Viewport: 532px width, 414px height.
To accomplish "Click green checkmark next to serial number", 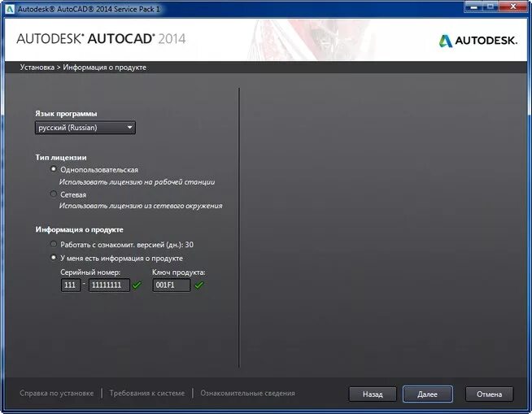I will pyautogui.click(x=137, y=285).
